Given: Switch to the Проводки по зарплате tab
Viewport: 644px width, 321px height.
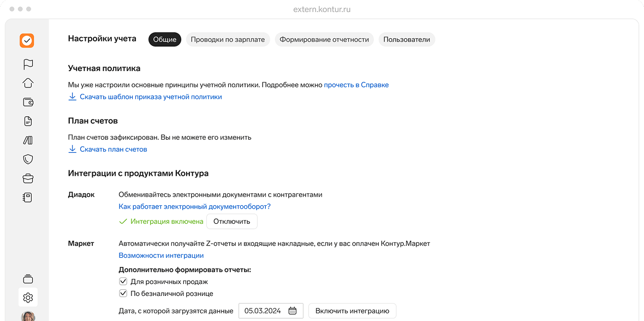Looking at the screenshot, I should click(x=228, y=39).
